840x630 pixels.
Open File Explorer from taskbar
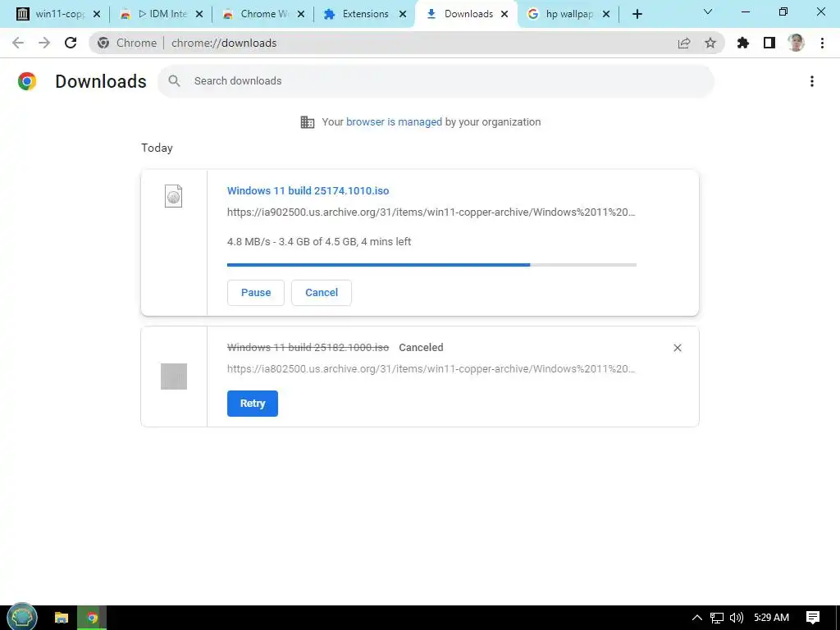pyautogui.click(x=62, y=619)
